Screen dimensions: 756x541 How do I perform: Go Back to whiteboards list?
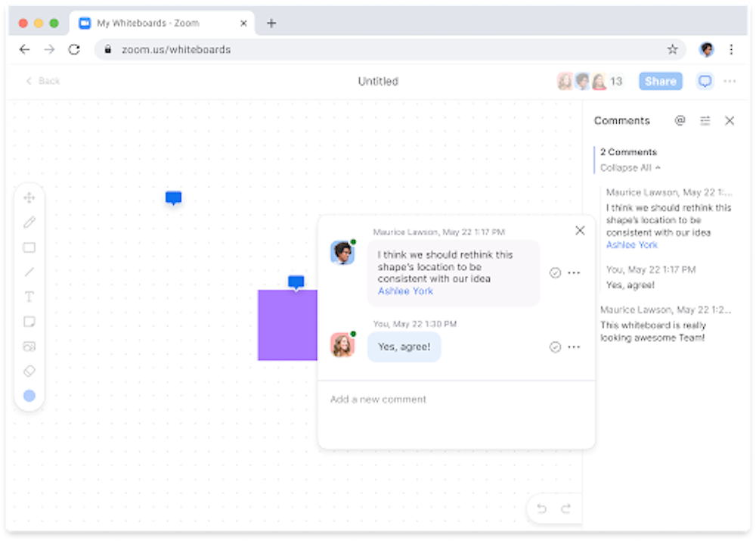[x=43, y=81]
